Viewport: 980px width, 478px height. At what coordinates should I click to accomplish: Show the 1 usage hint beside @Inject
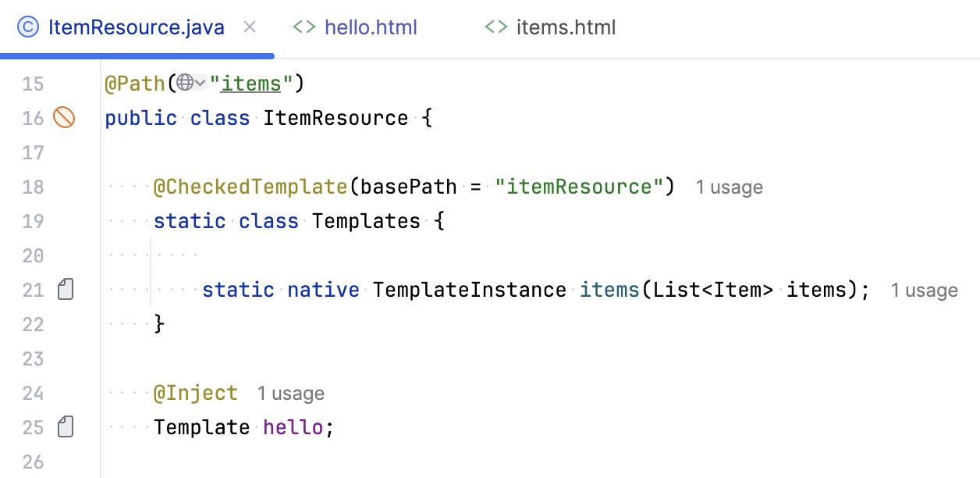tap(291, 394)
